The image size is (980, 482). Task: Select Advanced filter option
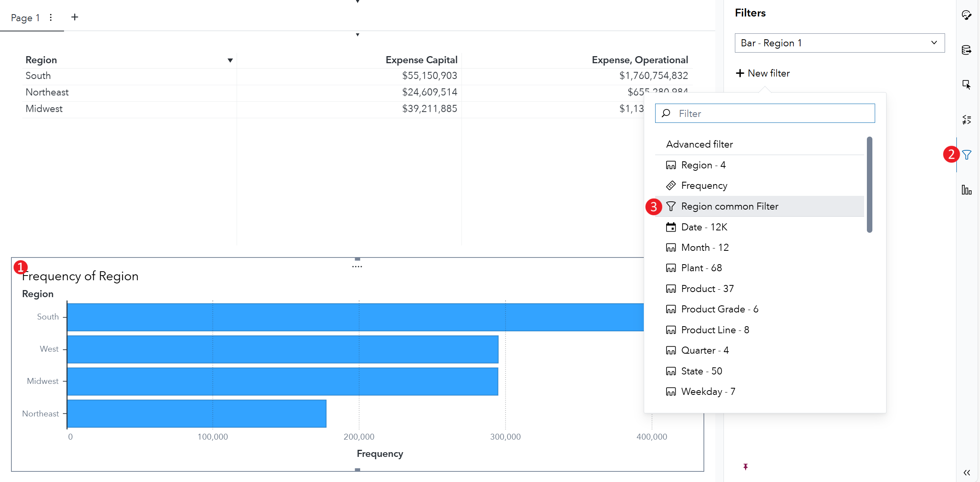(699, 144)
